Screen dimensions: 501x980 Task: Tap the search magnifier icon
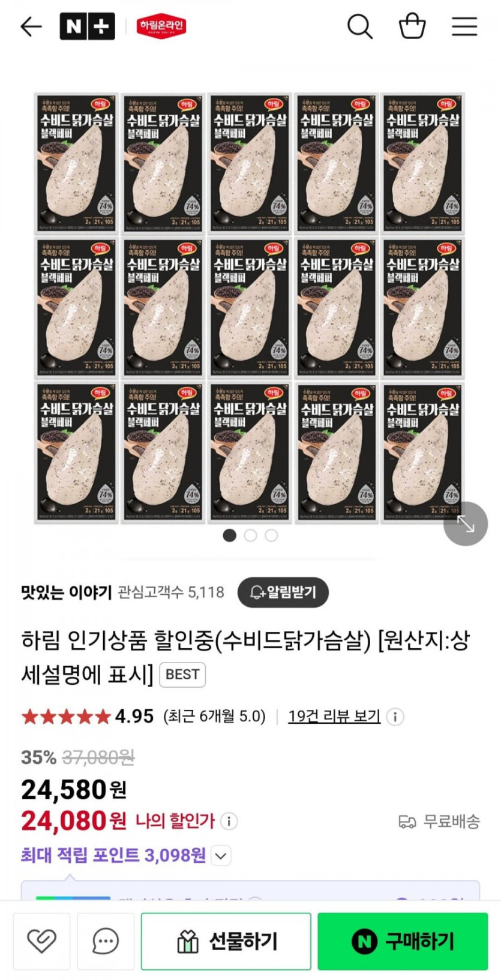point(360,26)
